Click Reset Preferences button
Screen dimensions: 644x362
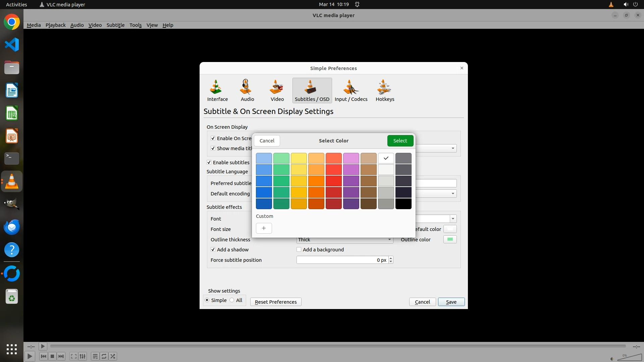point(276,302)
